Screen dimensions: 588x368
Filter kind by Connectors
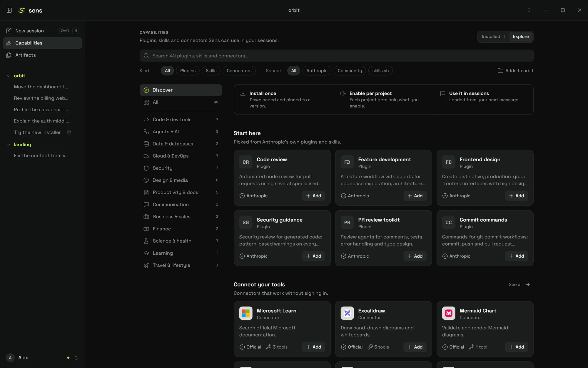(x=239, y=71)
